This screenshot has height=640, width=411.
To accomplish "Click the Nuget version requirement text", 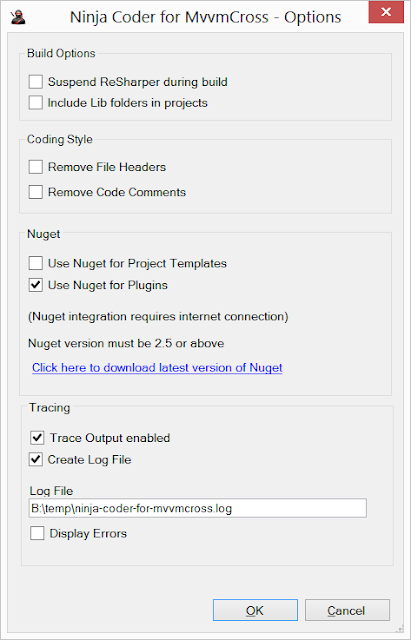I will [x=126, y=343].
